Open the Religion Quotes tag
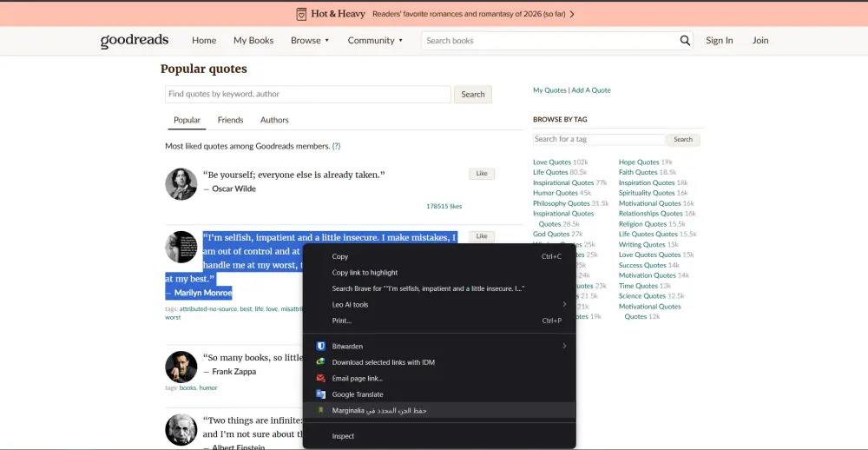 [642, 224]
